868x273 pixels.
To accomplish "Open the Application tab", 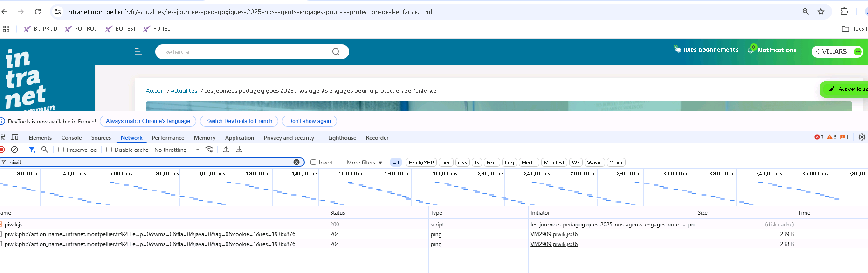I will [239, 138].
